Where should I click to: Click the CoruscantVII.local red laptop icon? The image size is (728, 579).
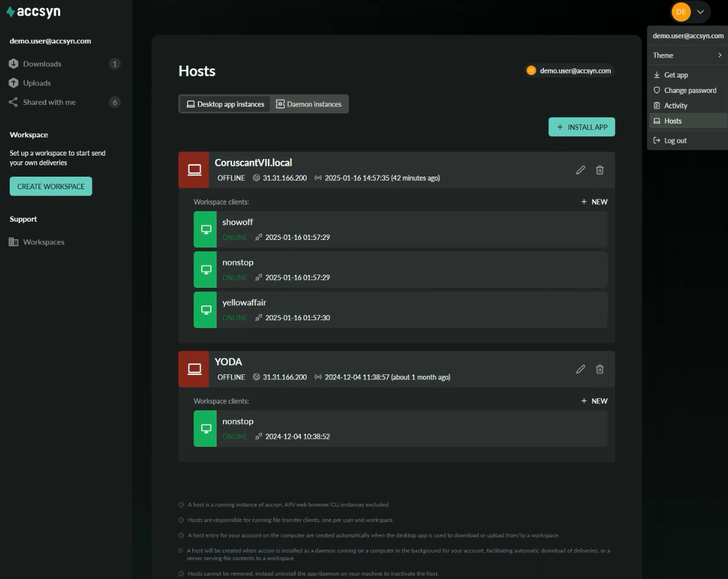point(194,170)
